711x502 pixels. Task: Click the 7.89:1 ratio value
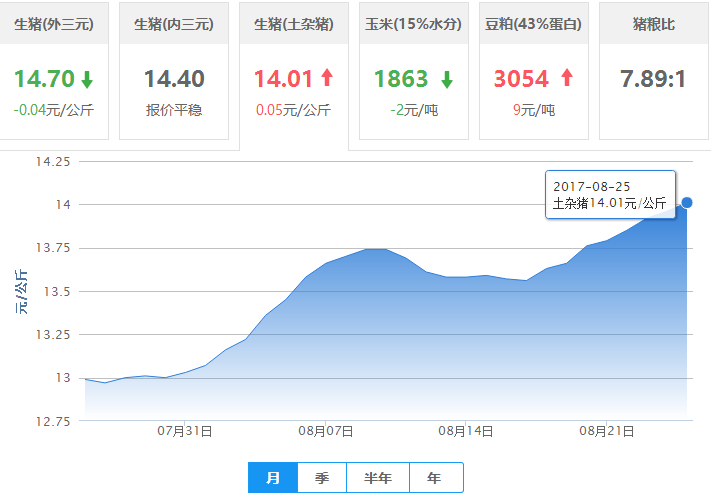pos(654,79)
